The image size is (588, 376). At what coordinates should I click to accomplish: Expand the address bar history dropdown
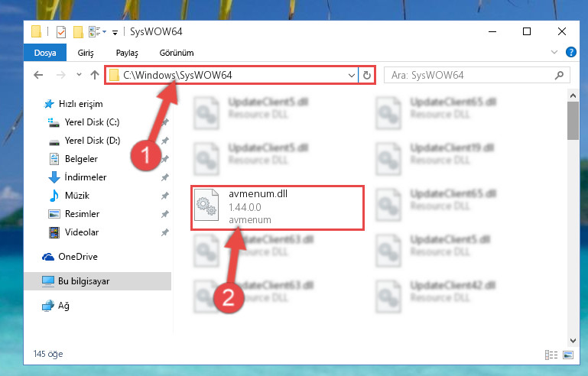point(352,76)
